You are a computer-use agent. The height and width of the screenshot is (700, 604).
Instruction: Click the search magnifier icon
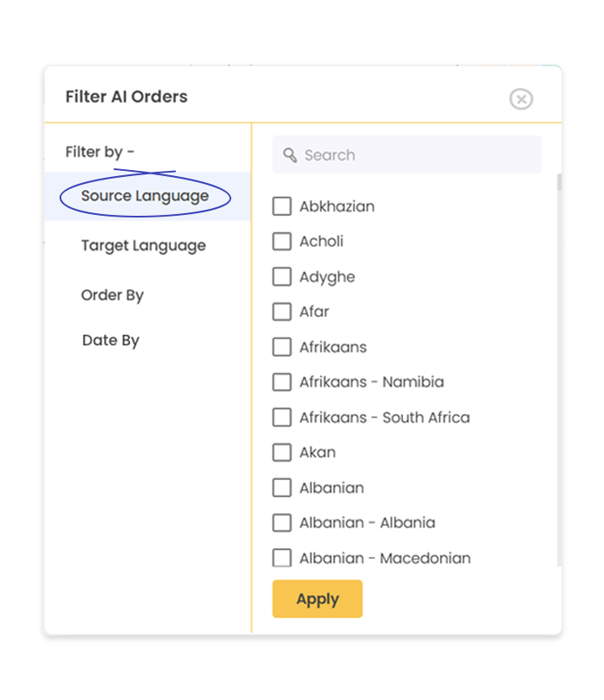click(x=290, y=155)
